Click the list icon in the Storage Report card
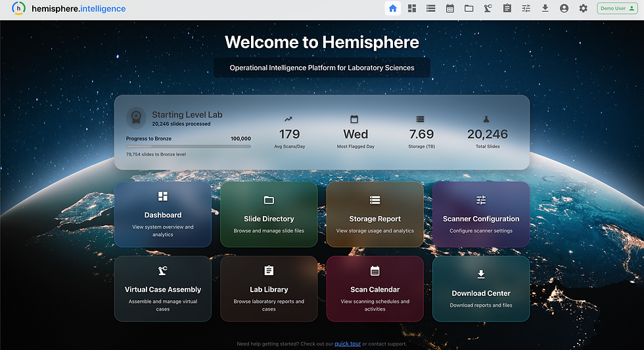This screenshot has height=350, width=644. 375,200
